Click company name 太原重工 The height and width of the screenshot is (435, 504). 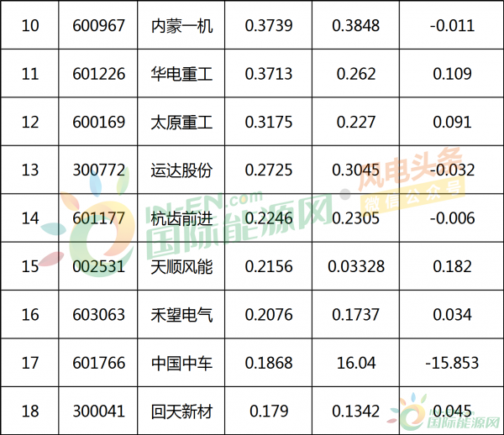coord(181,123)
